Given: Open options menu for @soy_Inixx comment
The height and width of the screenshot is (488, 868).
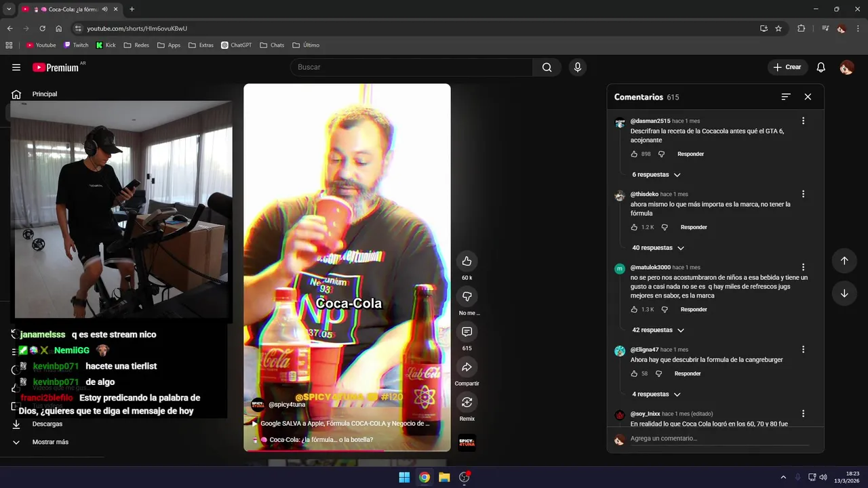Looking at the screenshot, I should click(x=803, y=413).
